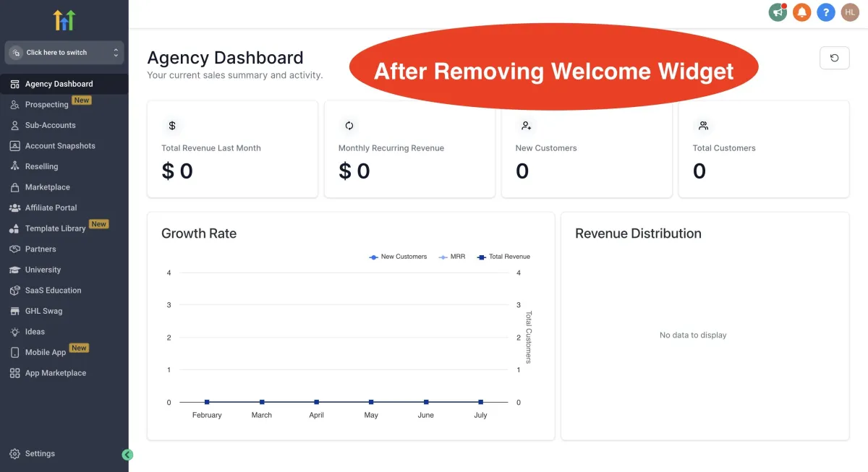Click 'No data to display' text
Viewport: 868px width, 472px height.
693,335
